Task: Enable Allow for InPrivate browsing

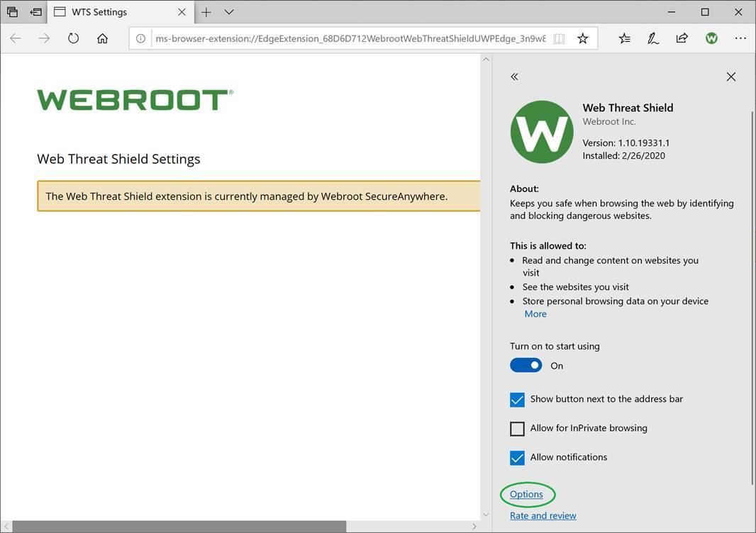Action: click(518, 429)
